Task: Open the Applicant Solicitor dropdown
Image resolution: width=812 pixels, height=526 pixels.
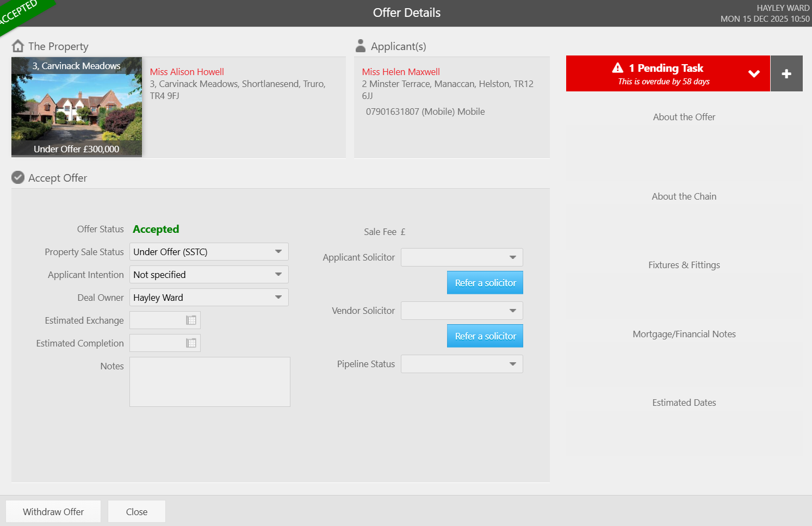Action: point(462,257)
